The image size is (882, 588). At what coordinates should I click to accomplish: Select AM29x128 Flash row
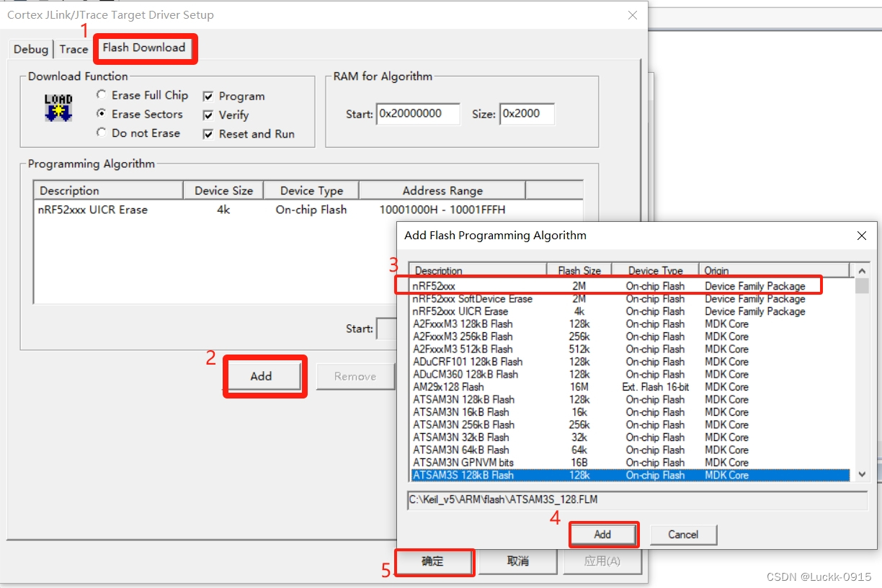pyautogui.click(x=631, y=387)
